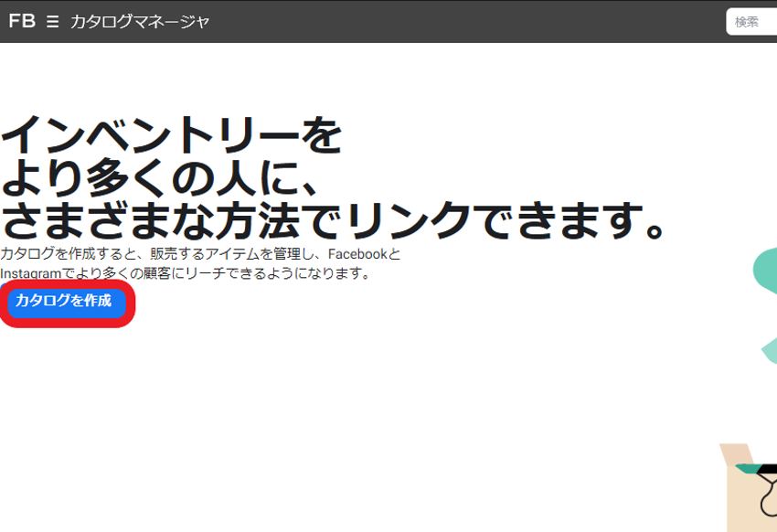Open the hamburger menu in the header
This screenshot has width=777, height=532.
[x=53, y=21]
